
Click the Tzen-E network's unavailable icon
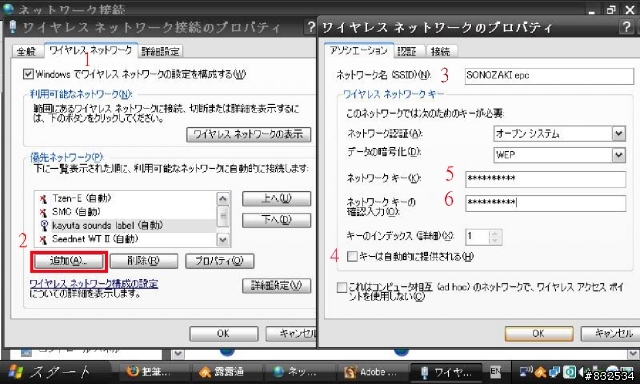pos(43,199)
